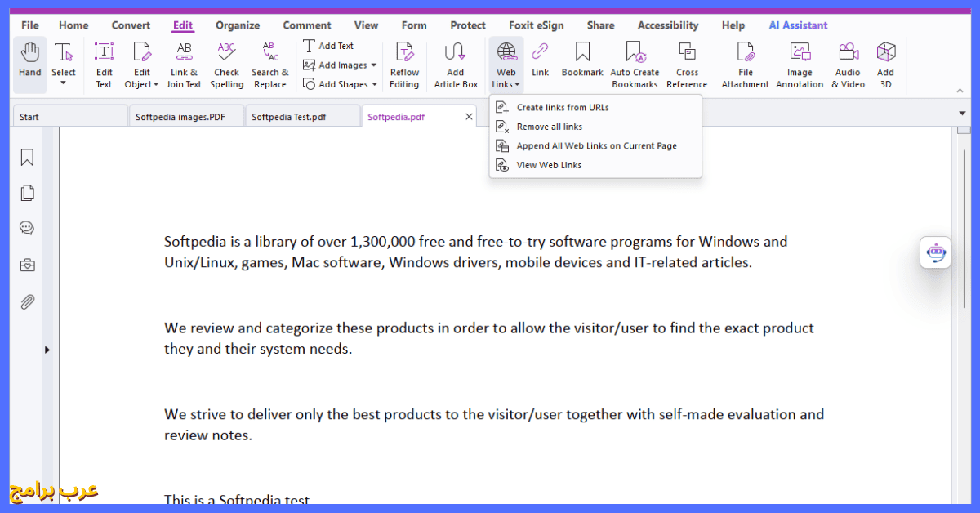Image resolution: width=980 pixels, height=513 pixels.
Task: Open the Foxit eSign tab
Action: click(x=536, y=25)
